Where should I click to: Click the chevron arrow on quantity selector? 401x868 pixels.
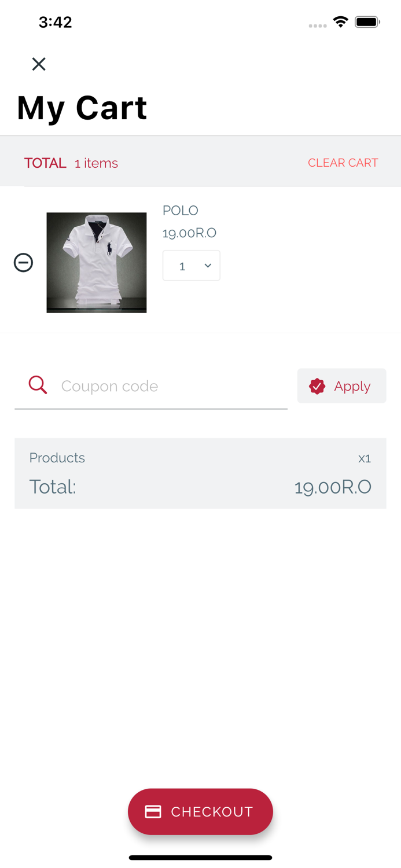pyautogui.click(x=207, y=265)
